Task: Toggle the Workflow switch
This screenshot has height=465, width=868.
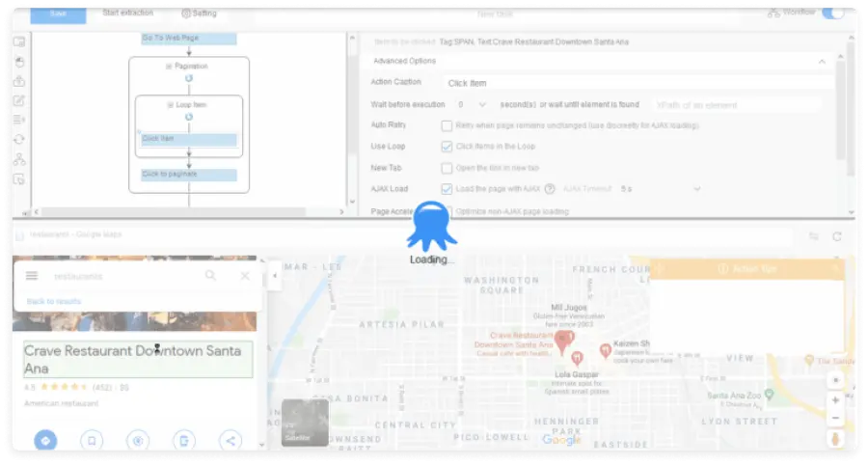Action: 832,13
